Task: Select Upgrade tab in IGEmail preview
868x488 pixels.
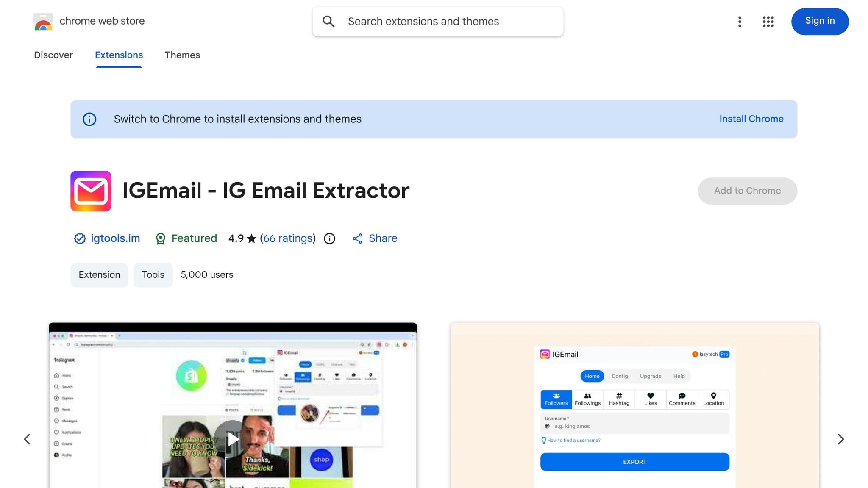Action: point(651,376)
